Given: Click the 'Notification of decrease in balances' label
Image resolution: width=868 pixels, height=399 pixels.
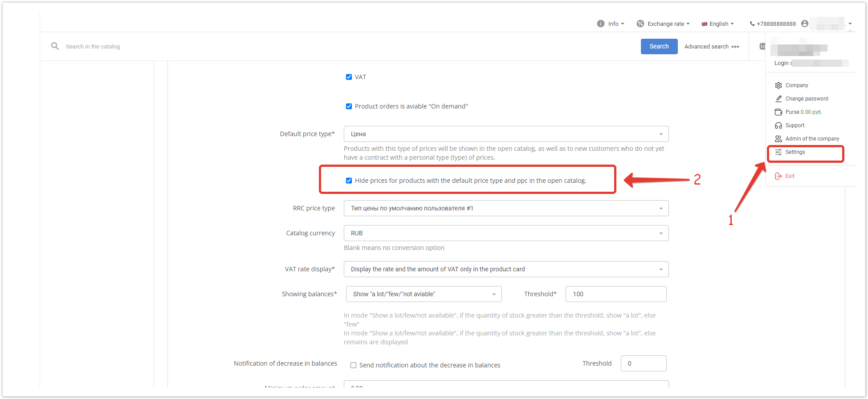Looking at the screenshot, I should pyautogui.click(x=285, y=363).
